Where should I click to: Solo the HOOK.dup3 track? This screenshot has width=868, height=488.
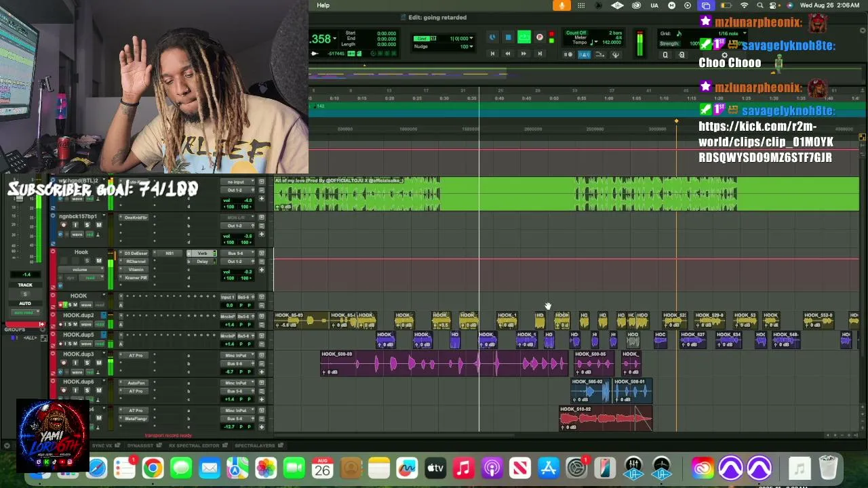point(87,363)
